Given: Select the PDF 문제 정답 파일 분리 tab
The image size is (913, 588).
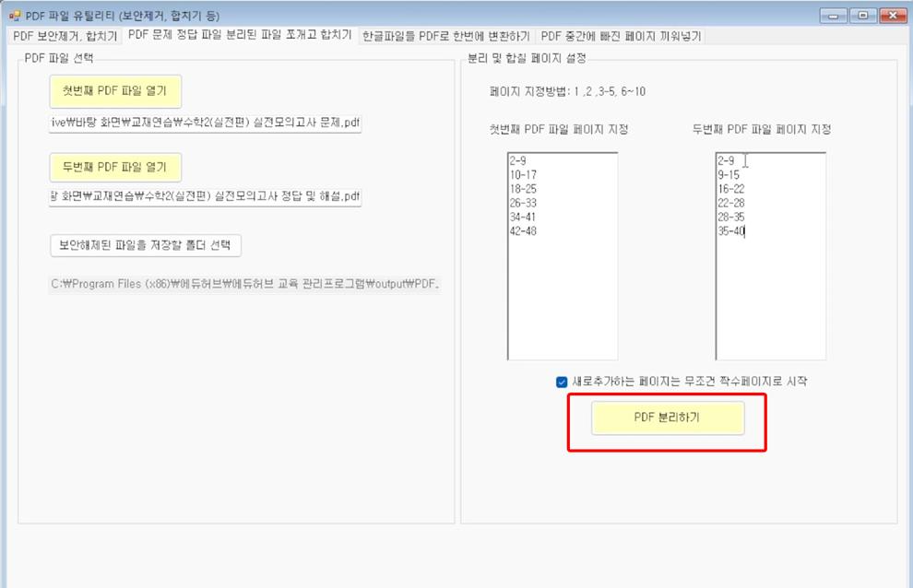Looking at the screenshot, I should point(240,35).
